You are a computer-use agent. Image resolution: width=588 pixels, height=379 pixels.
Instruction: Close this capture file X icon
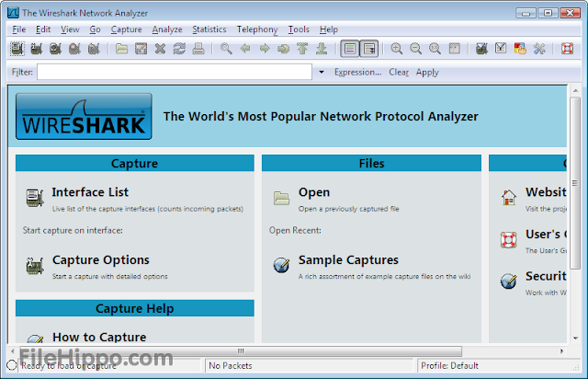tap(160, 49)
